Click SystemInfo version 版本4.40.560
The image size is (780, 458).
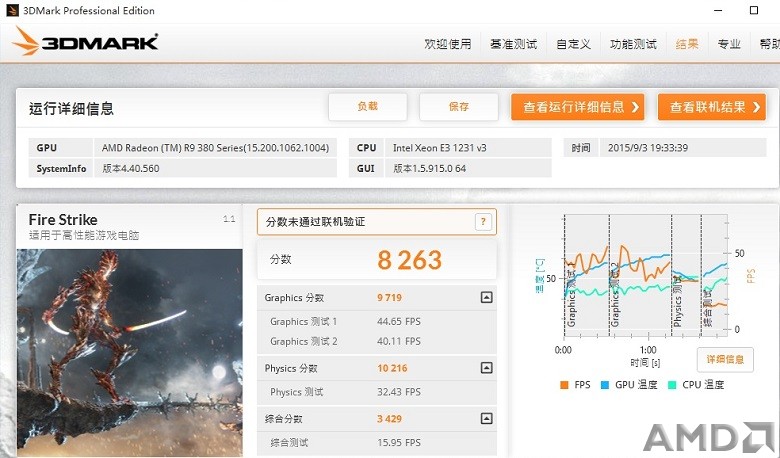tap(131, 168)
